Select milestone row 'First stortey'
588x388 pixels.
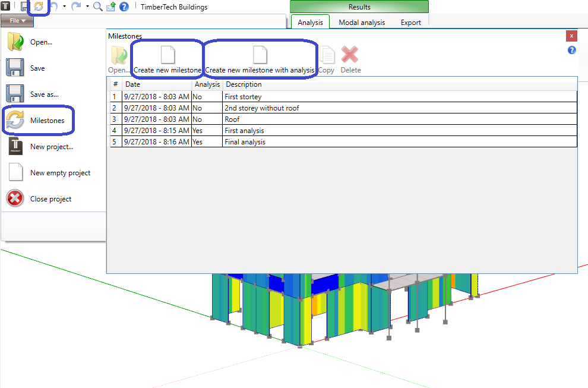tap(343, 96)
